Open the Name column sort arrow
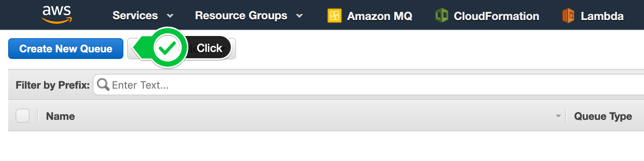The width and height of the screenshot is (644, 161). (558, 116)
